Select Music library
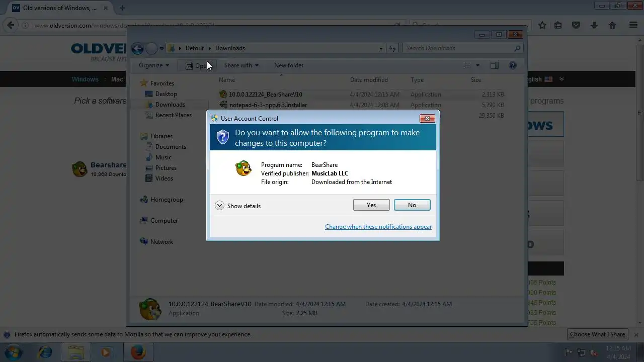The image size is (644, 362). [x=164, y=157]
